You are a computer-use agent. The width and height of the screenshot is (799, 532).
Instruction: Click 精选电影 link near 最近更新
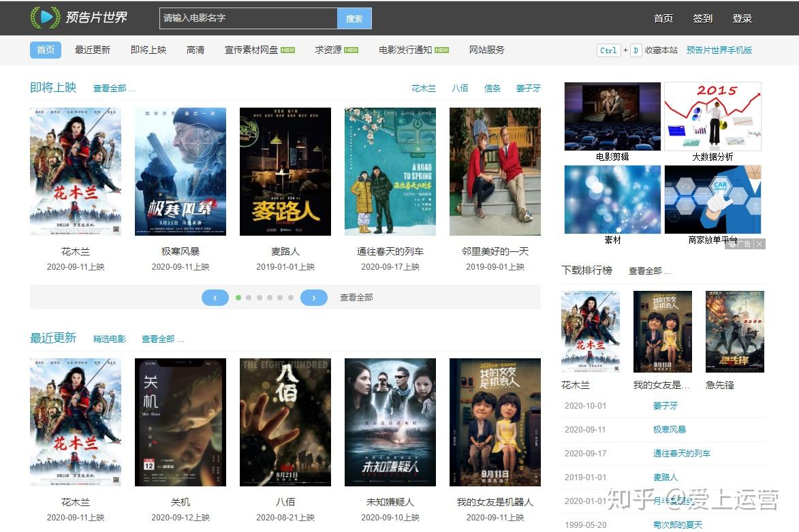point(109,339)
